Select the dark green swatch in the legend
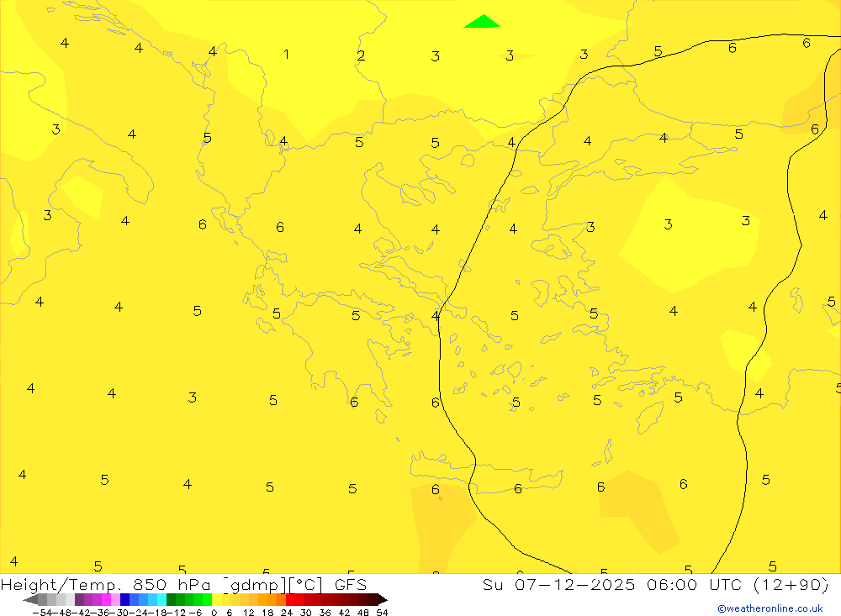Image resolution: width=841 pixels, height=616 pixels. (x=171, y=600)
